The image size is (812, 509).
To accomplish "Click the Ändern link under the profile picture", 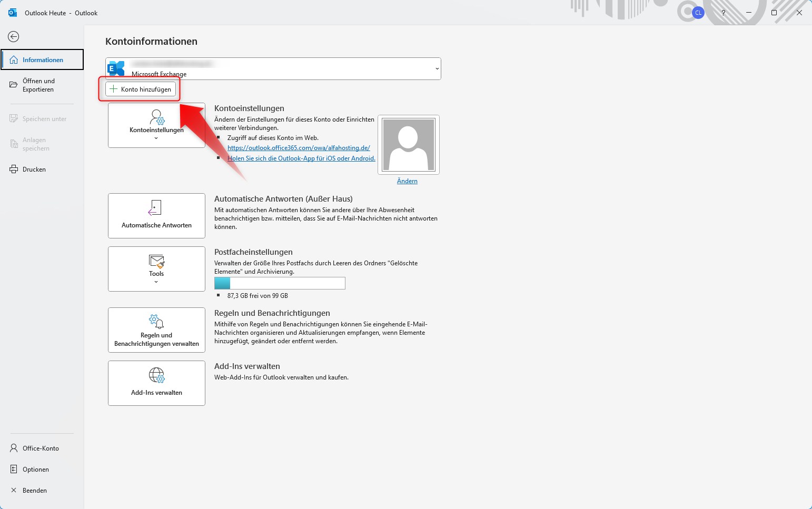I will tap(407, 181).
